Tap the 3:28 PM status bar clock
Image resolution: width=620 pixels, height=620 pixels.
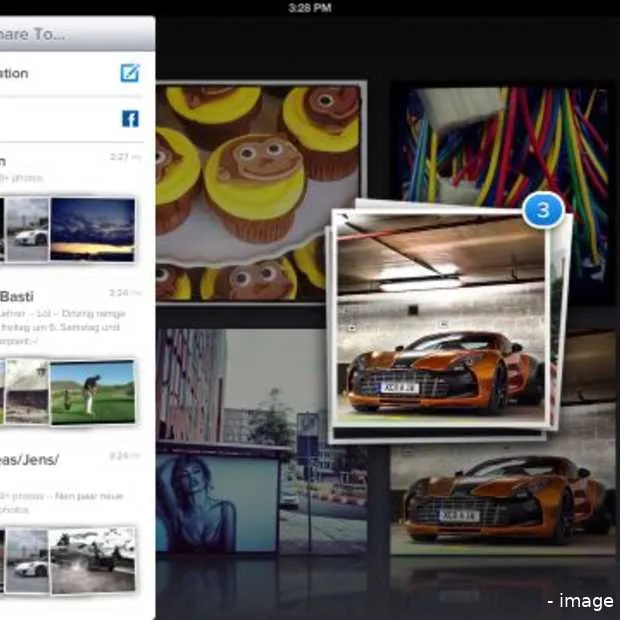(x=310, y=8)
